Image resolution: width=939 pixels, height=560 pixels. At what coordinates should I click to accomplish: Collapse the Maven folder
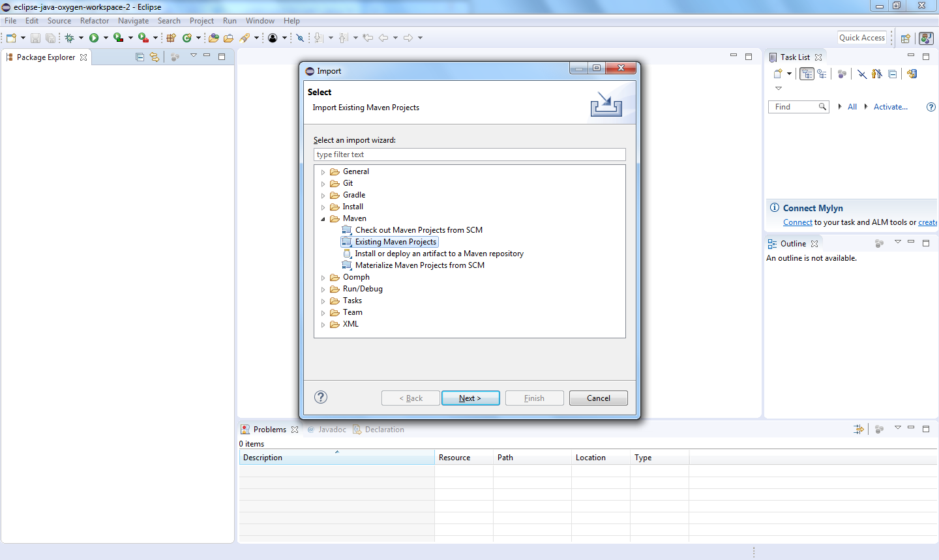(x=323, y=219)
